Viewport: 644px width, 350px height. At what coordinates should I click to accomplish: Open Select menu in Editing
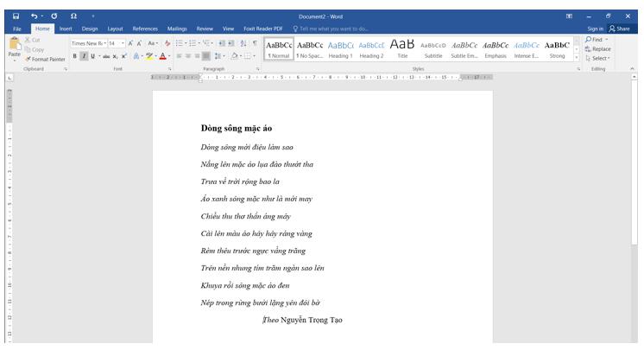pos(597,59)
